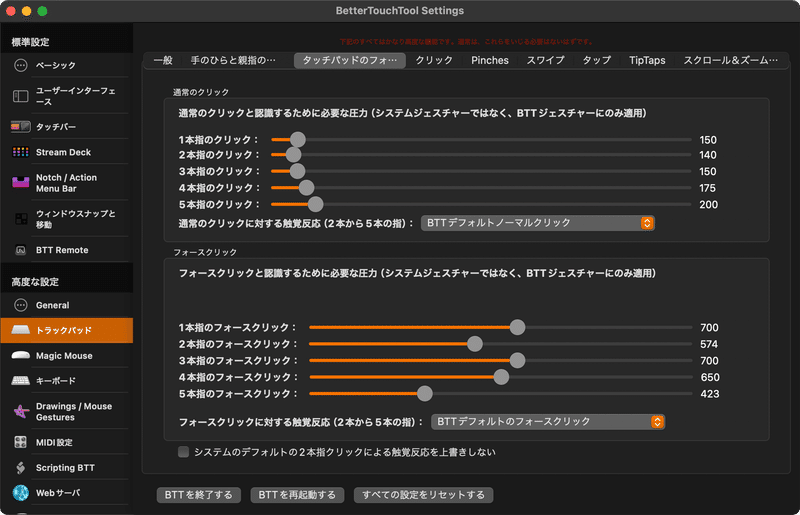Image resolution: width=800 pixels, height=515 pixels.
Task: Switch to the 手のひらと親指の… tab
Action: coord(233,60)
